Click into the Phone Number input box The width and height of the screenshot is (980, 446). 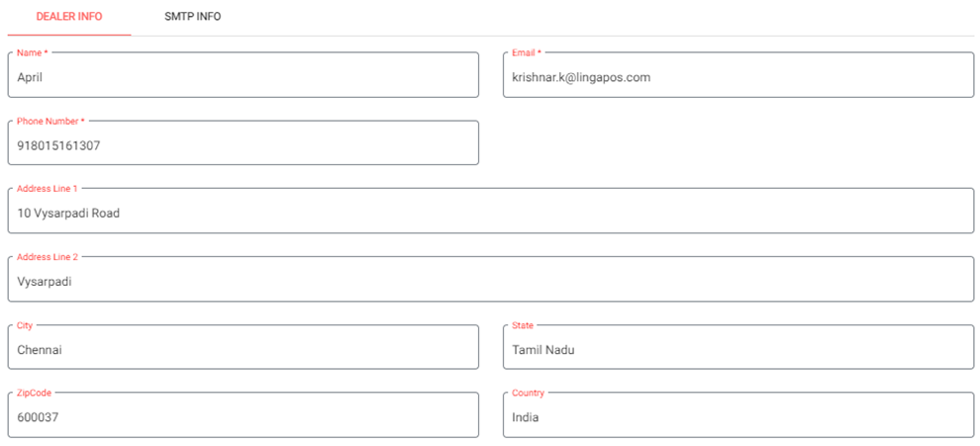pyautogui.click(x=243, y=144)
